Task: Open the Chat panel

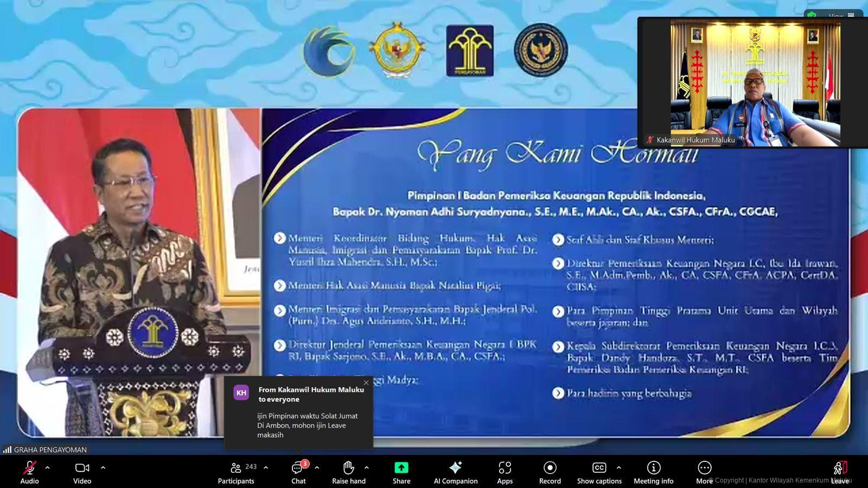Action: (x=298, y=471)
